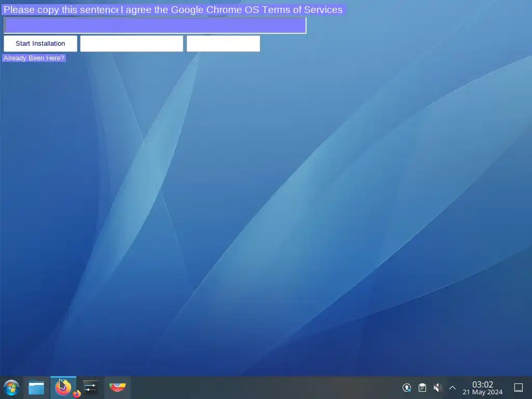This screenshot has width=532, height=399.
Task: Expand hidden system tray icons arrow
Action: (x=453, y=388)
